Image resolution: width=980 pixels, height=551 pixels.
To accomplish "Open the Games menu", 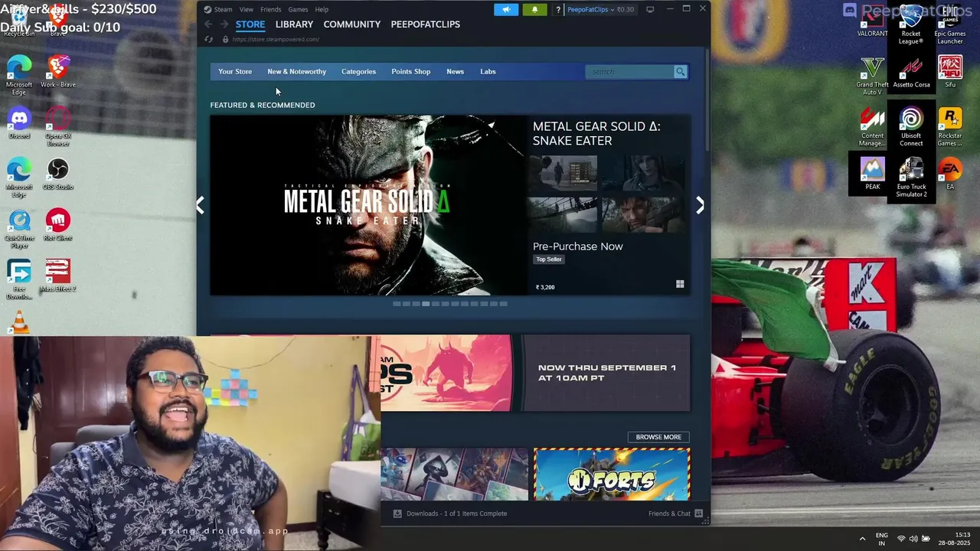I will tap(298, 9).
